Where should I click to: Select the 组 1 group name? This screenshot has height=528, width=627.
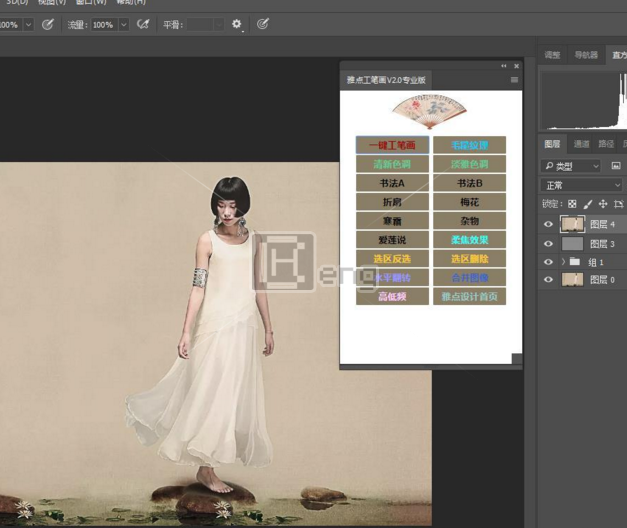(x=596, y=262)
